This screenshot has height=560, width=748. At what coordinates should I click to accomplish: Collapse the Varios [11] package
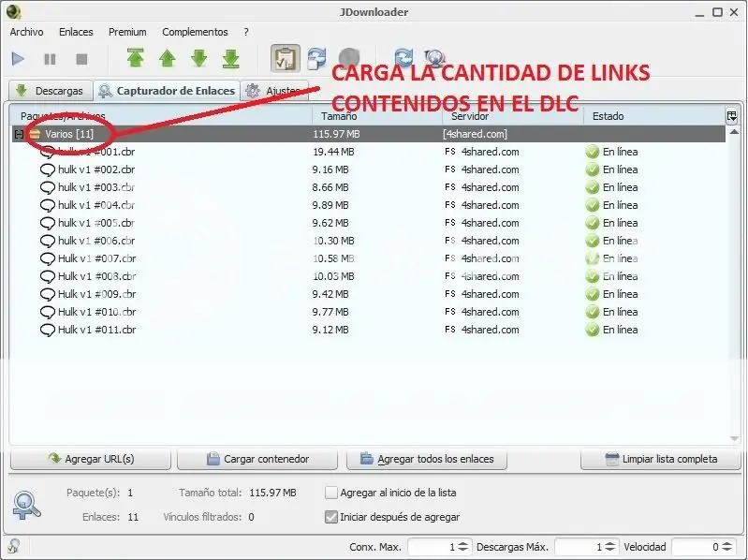18,134
